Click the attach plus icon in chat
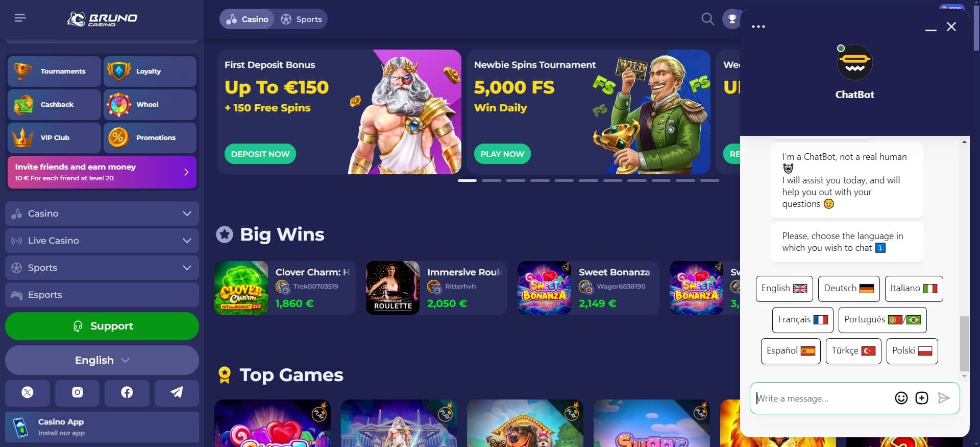This screenshot has height=447, width=980. 922,398
